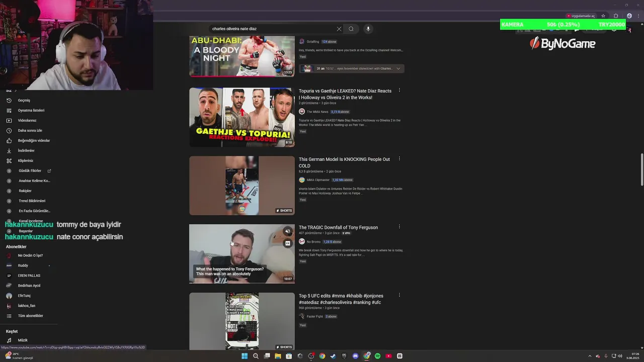Open The TRAGIC Downfall of Tony Ferguson title
644x362 pixels.
point(338,227)
